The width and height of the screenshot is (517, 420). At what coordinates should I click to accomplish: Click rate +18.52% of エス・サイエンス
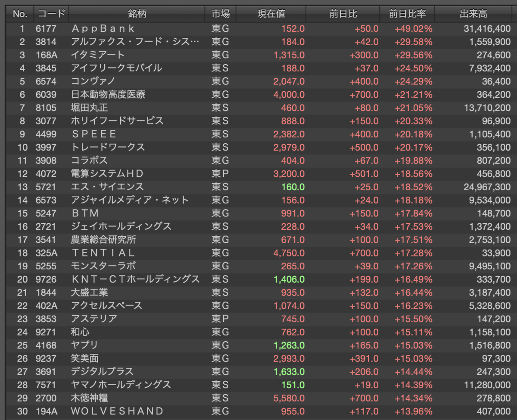[x=414, y=187]
